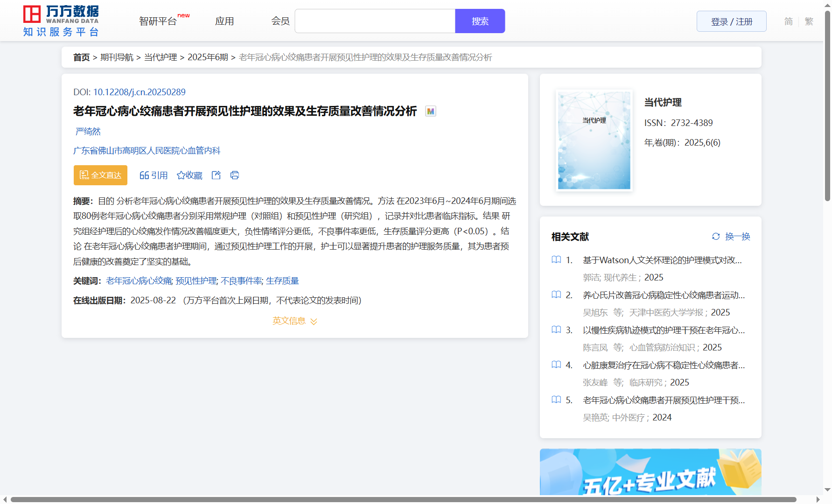
Task: Click the search input field
Action: coord(375,21)
